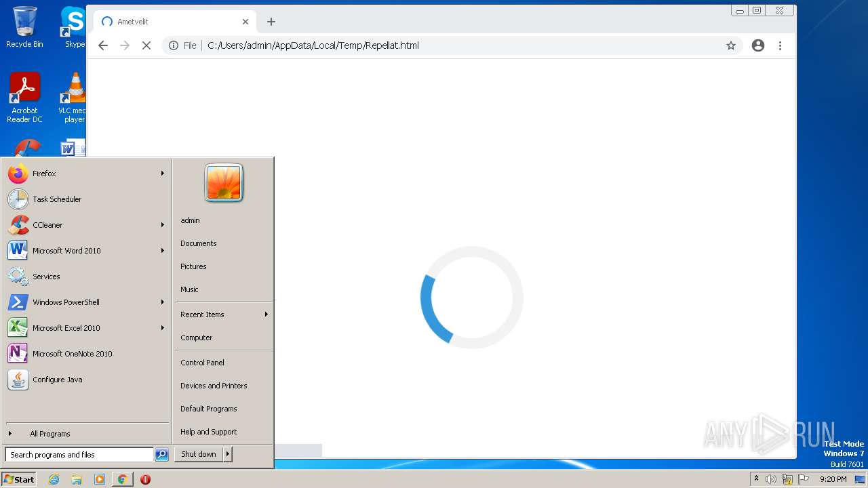Image resolution: width=868 pixels, height=488 pixels.
Task: Open Task Scheduler from Start menu
Action: click(x=86, y=199)
